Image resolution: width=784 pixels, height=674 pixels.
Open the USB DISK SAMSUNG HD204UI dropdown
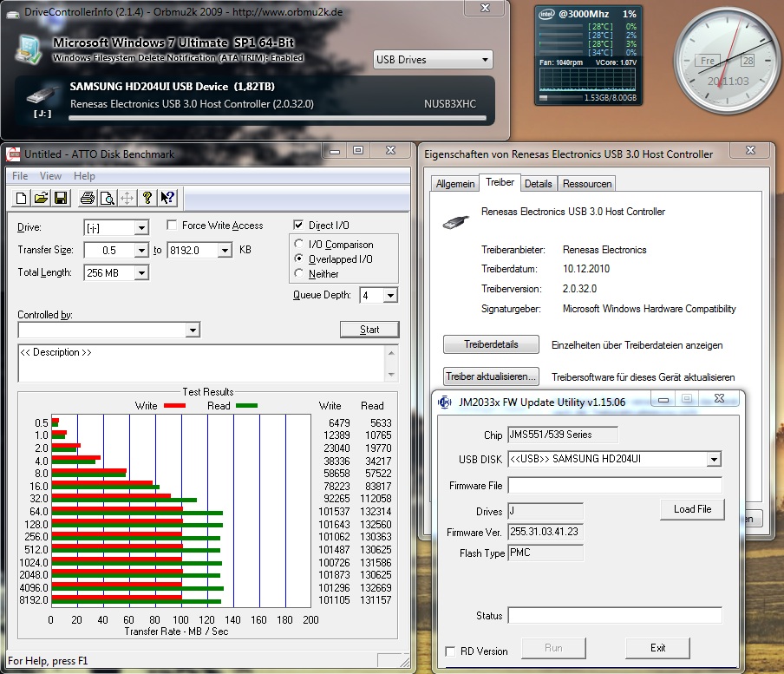[714, 459]
